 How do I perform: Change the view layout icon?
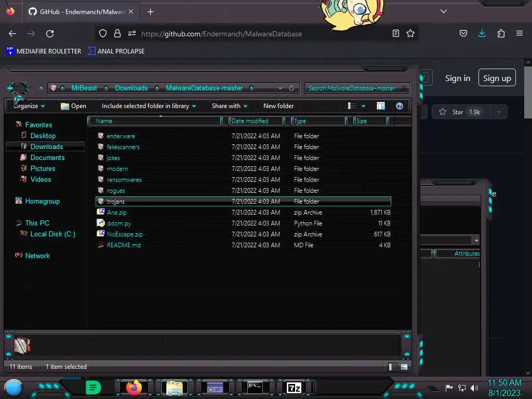pyautogui.click(x=352, y=106)
